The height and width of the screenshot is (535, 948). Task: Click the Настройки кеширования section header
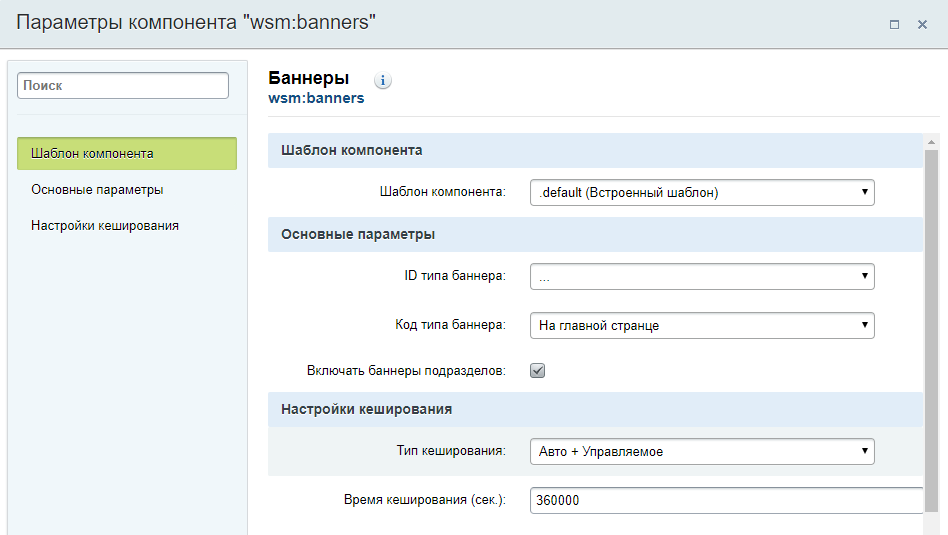click(366, 409)
